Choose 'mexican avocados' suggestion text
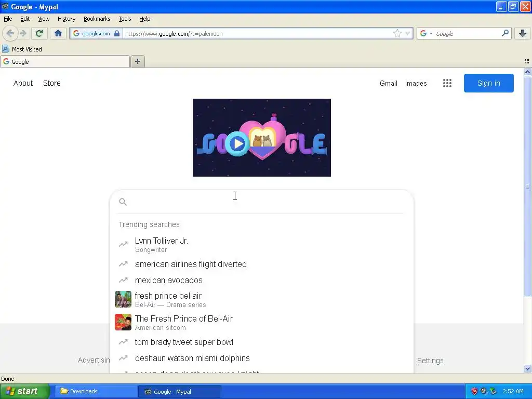Image resolution: width=532 pixels, height=399 pixels. (x=169, y=280)
